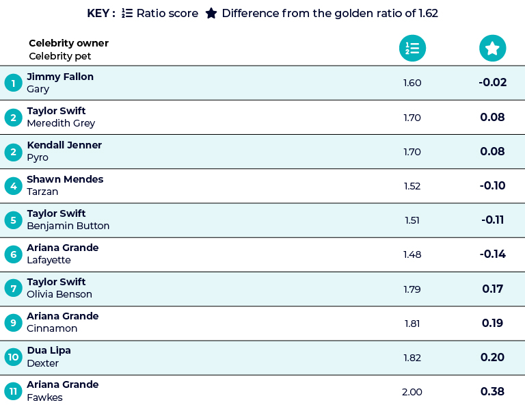Select the rank 2 badge next to Kendall Jenner
This screenshot has height=420, width=525.
14,152
